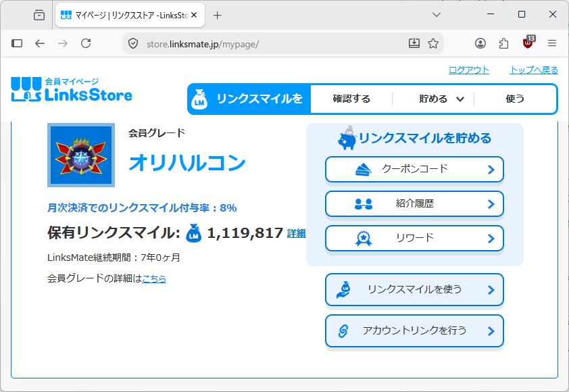Open the クーポンコード button
Viewport: 569px width, 392px height.
click(x=414, y=169)
